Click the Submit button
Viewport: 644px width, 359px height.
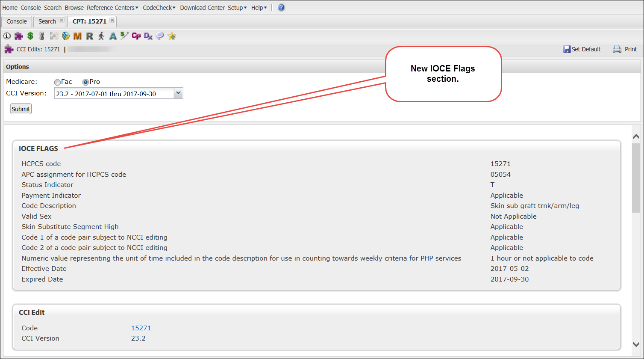coord(21,109)
